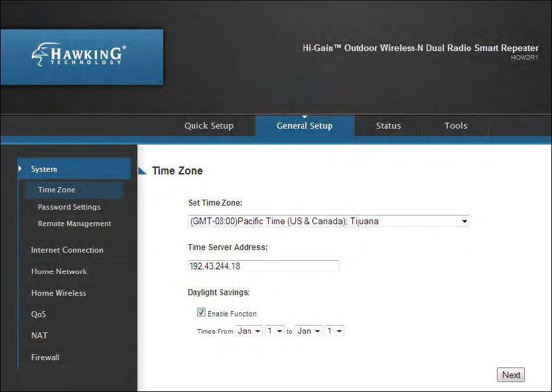Open Remote Management in sidebar
The height and width of the screenshot is (392, 552).
pos(74,224)
